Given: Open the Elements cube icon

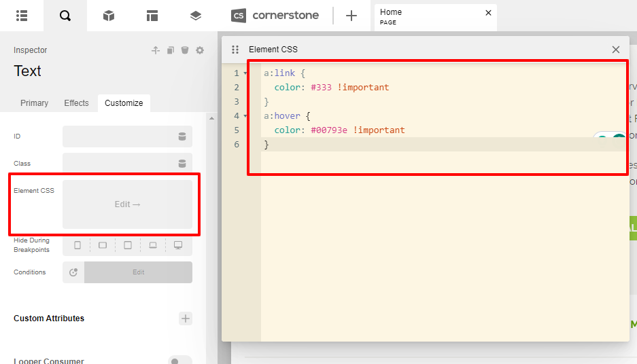Looking at the screenshot, I should point(109,16).
